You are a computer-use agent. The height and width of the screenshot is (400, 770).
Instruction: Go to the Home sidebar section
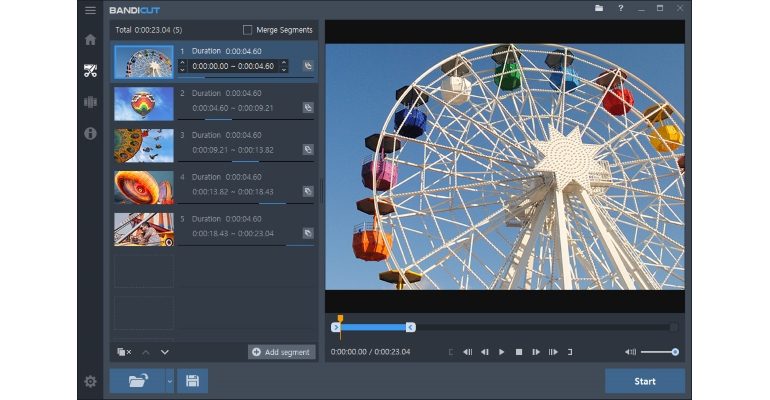point(90,40)
